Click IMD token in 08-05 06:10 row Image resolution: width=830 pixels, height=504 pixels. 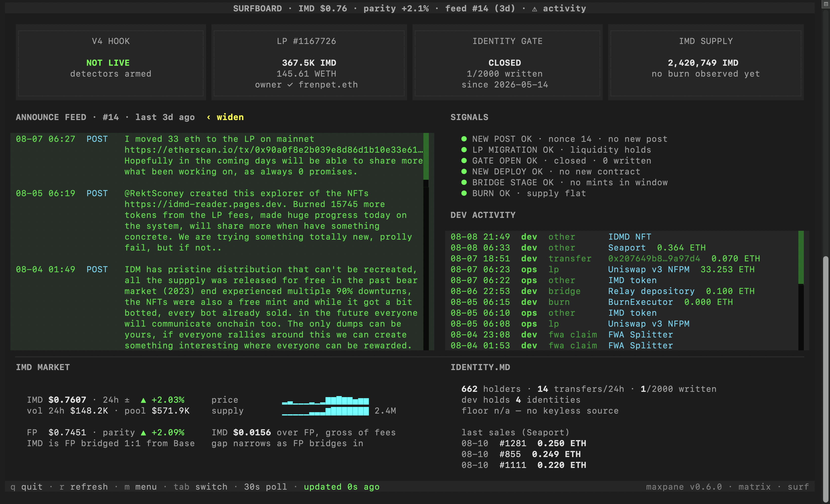(632, 313)
